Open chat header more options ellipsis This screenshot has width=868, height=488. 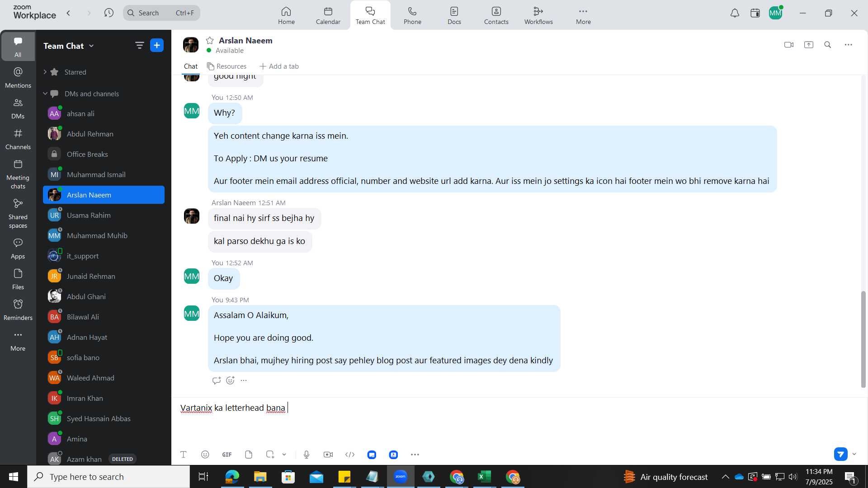click(x=849, y=45)
